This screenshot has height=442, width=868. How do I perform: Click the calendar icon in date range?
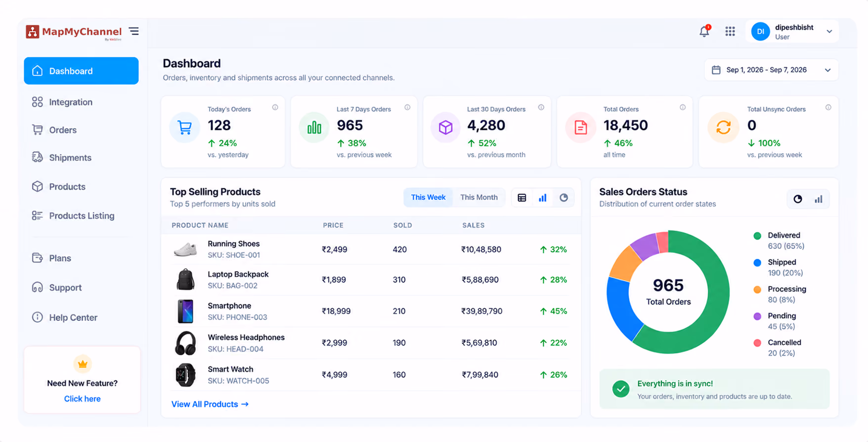coord(716,70)
